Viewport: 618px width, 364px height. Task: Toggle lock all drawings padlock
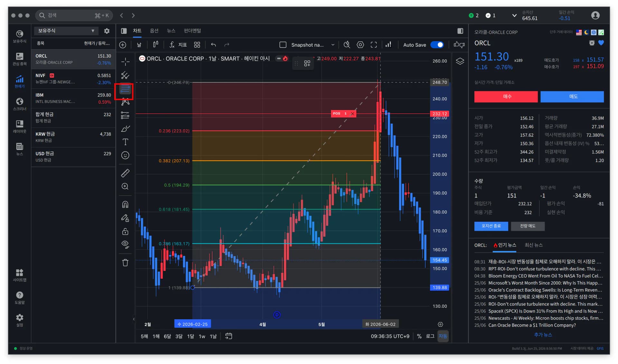pos(125,231)
